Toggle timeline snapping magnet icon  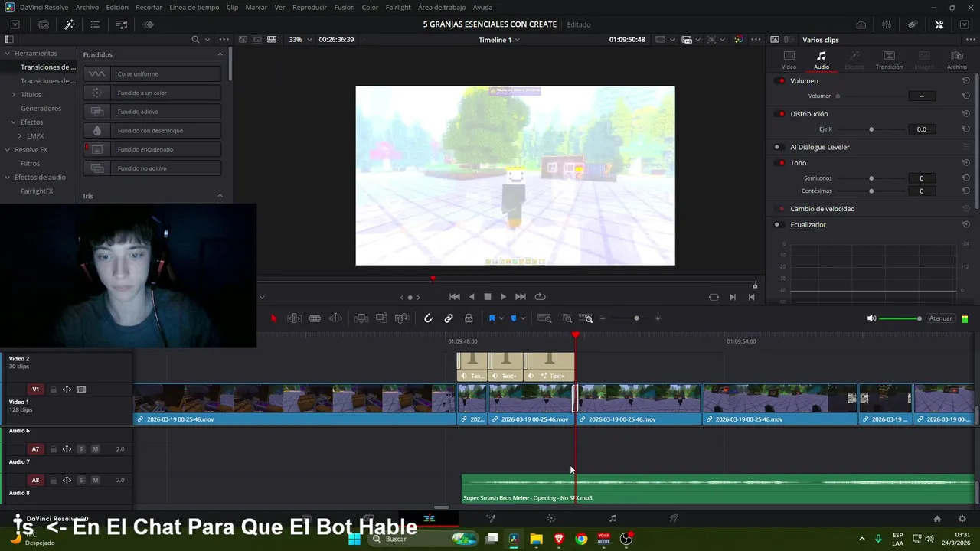429,318
